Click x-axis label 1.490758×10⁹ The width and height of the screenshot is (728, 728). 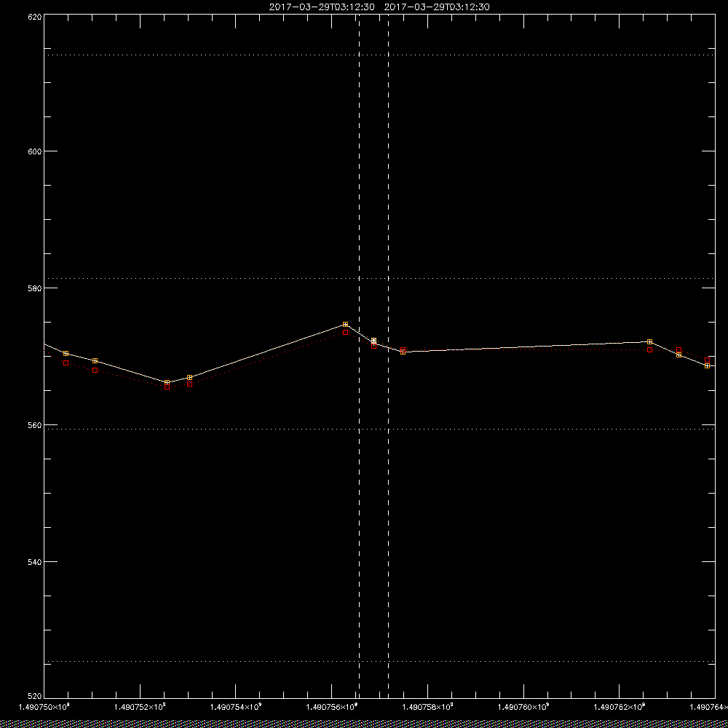[427, 707]
